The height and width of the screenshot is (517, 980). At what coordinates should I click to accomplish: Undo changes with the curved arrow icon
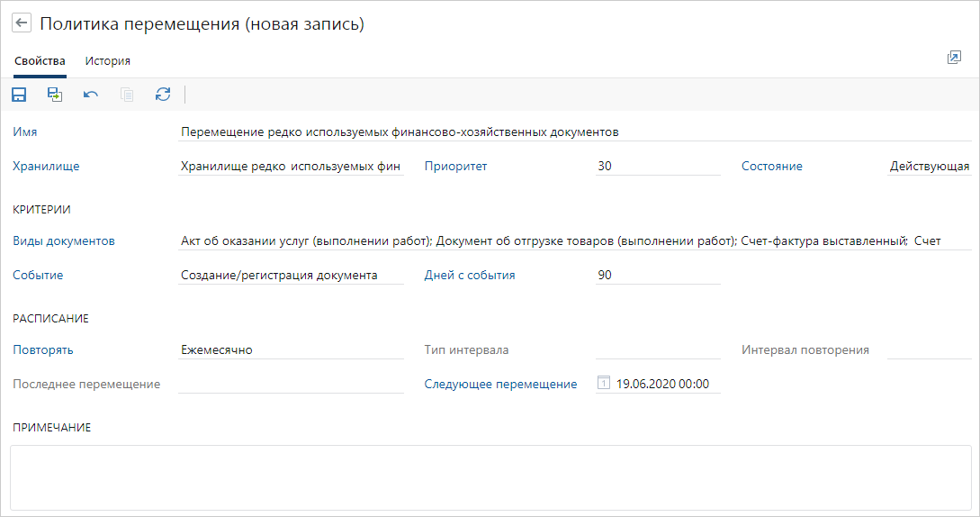tap(91, 95)
